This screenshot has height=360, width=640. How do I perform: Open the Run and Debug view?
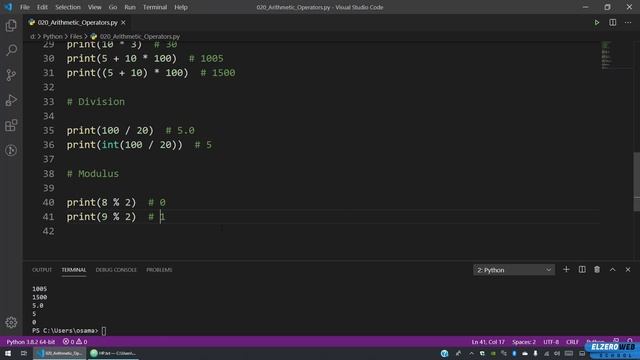pyautogui.click(x=11, y=100)
